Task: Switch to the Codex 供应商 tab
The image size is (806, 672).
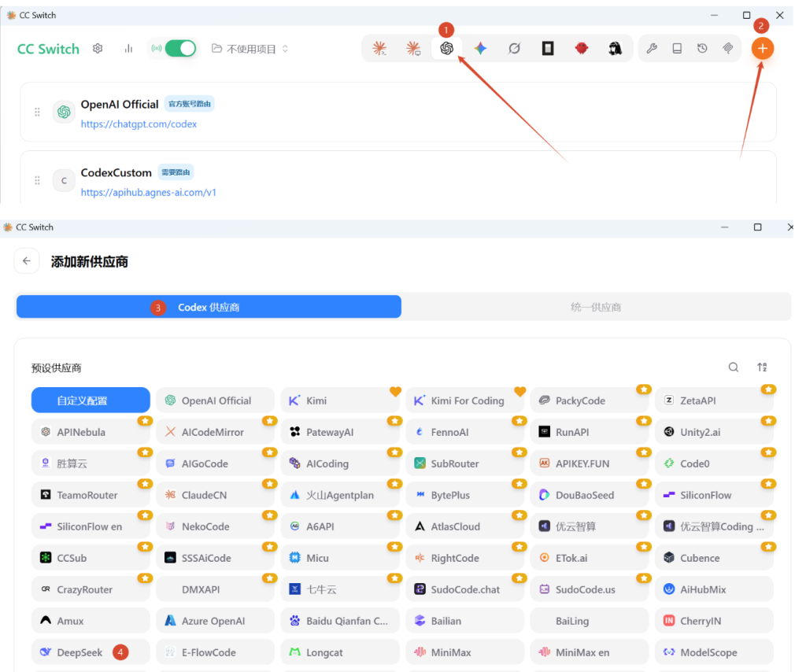Action: 209,307
